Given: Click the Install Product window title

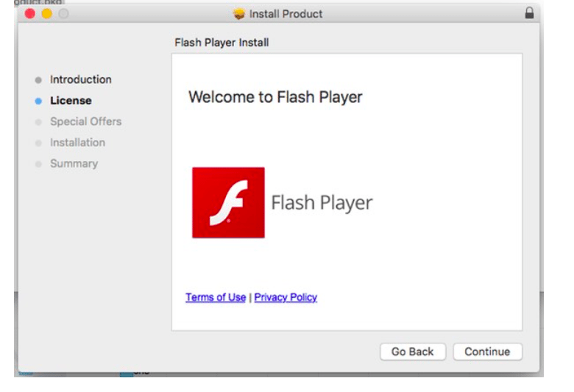Looking at the screenshot, I should pyautogui.click(x=286, y=14).
